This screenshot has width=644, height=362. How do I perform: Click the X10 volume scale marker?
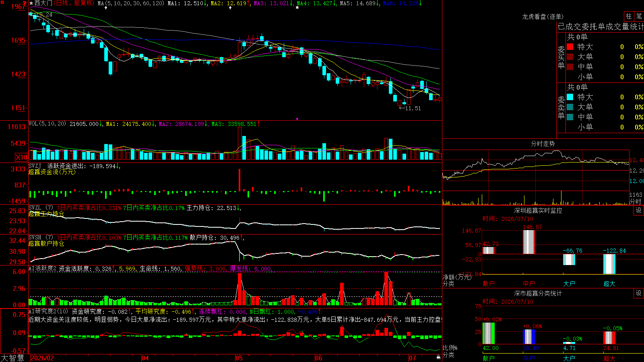[21, 157]
